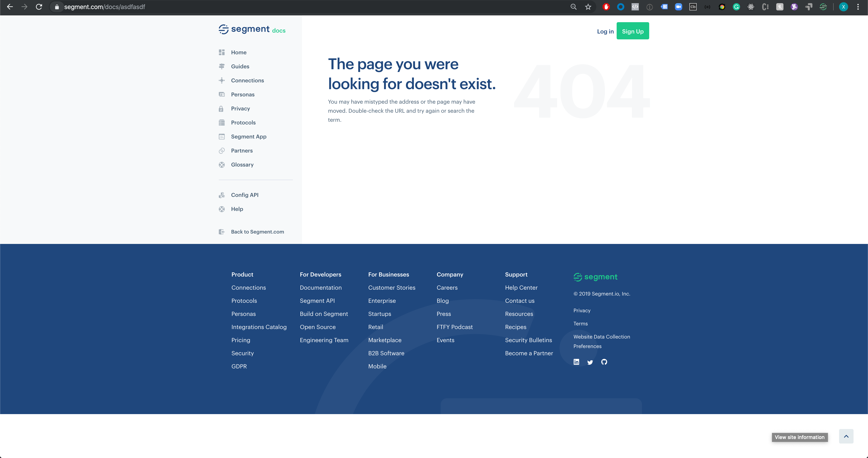Reload the current page
This screenshot has height=458, width=868.
[39, 7]
